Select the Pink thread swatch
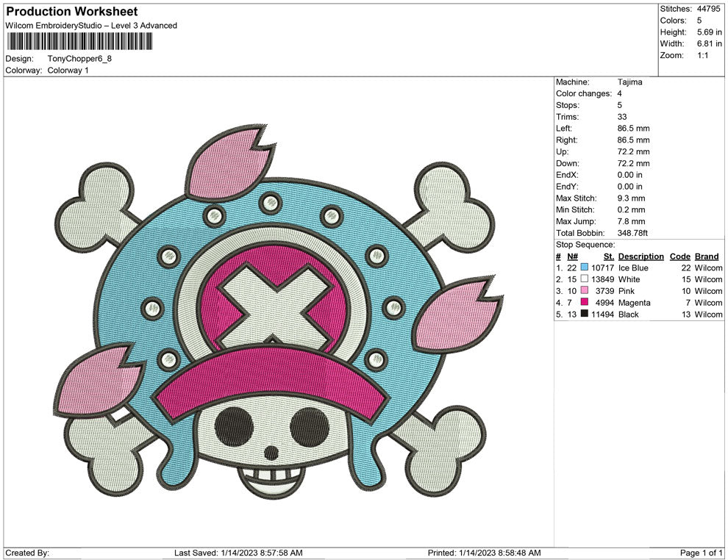The width and height of the screenshot is (728, 560). [586, 292]
